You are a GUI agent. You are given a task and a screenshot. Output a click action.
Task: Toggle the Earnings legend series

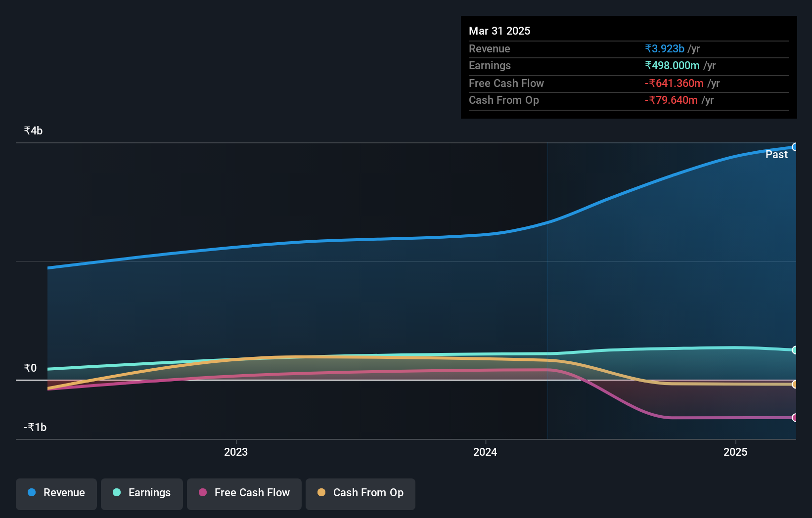(x=142, y=494)
